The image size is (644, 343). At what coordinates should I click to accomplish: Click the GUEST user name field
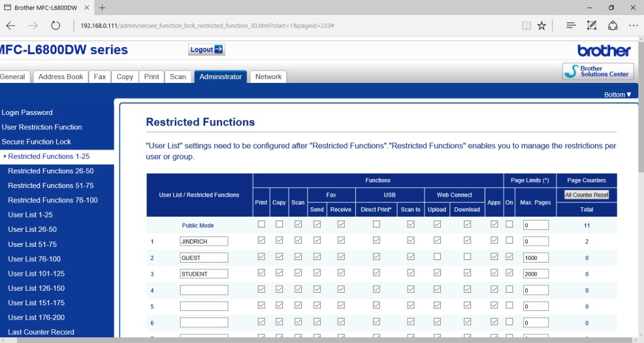tap(204, 258)
